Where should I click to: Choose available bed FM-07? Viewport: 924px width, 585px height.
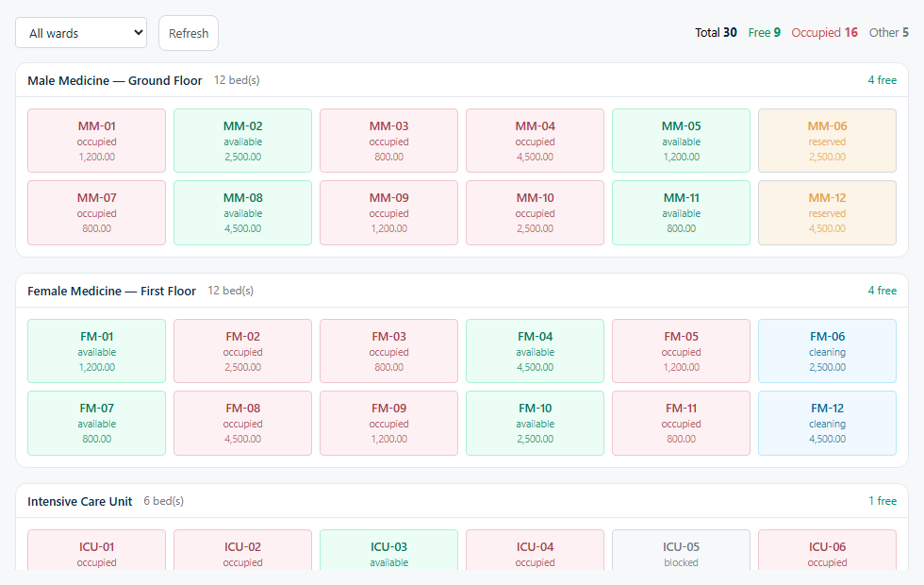96,423
